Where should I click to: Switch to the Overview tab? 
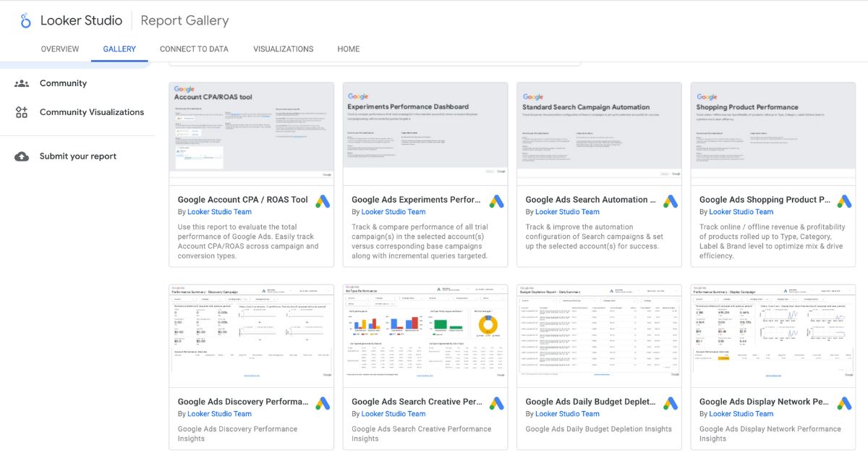60,49
